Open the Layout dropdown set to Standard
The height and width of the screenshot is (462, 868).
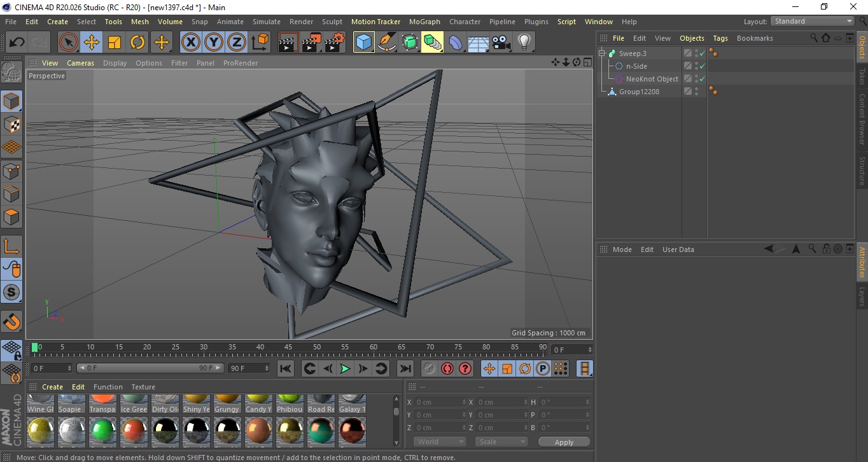[812, 21]
